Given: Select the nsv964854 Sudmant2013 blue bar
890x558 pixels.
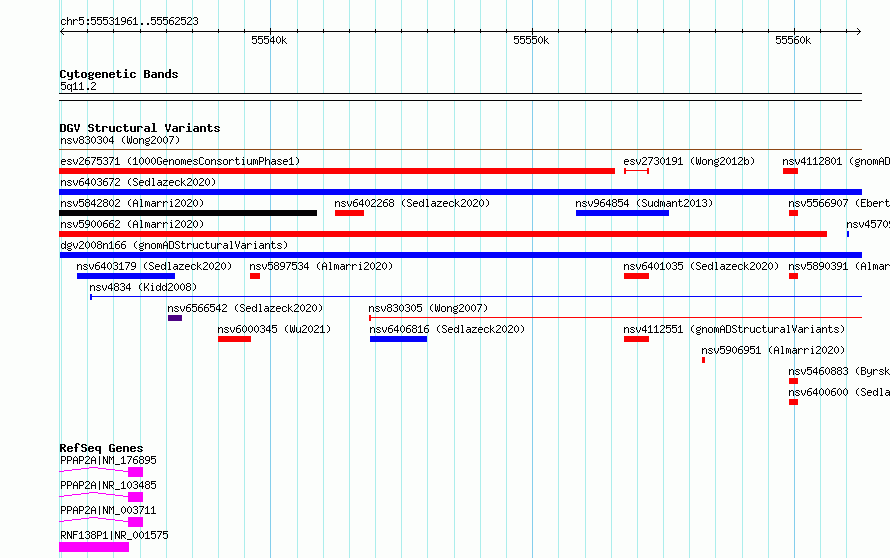Looking at the screenshot, I should pos(622,213).
